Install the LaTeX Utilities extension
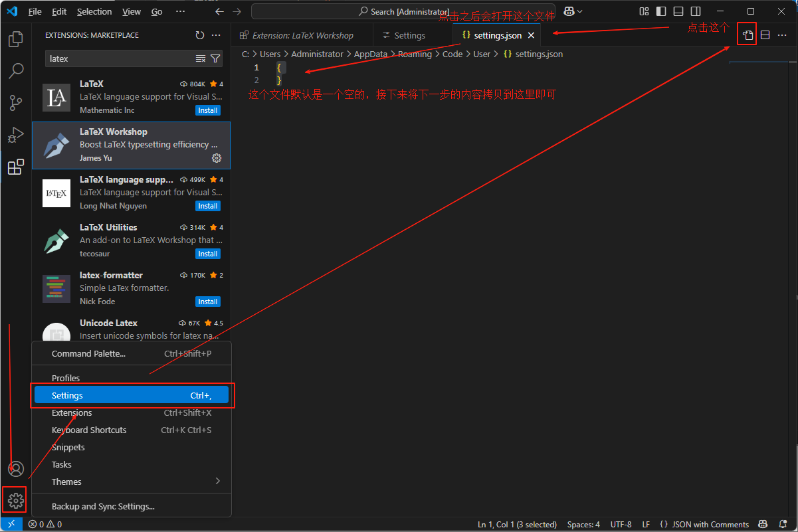Viewport: 798px width, 532px height. 207,254
